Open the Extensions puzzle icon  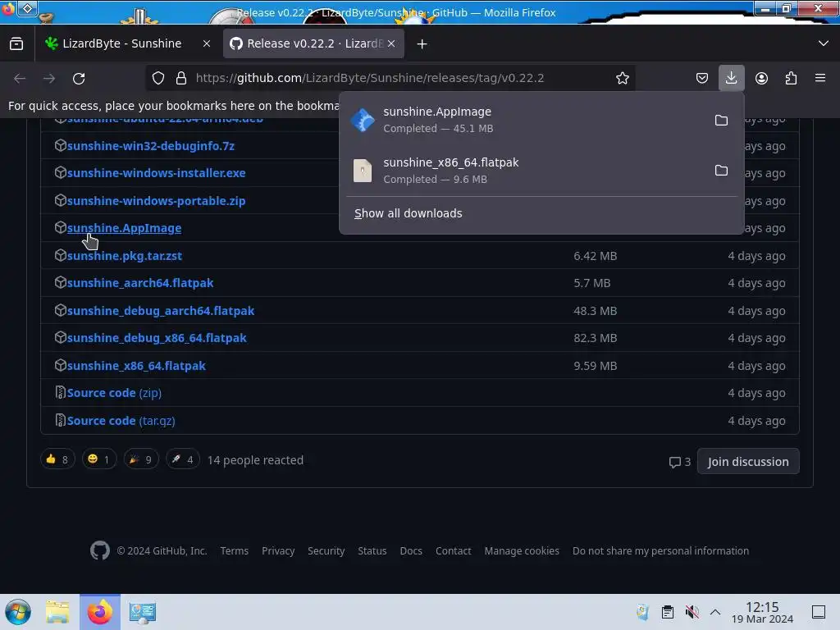(x=791, y=78)
